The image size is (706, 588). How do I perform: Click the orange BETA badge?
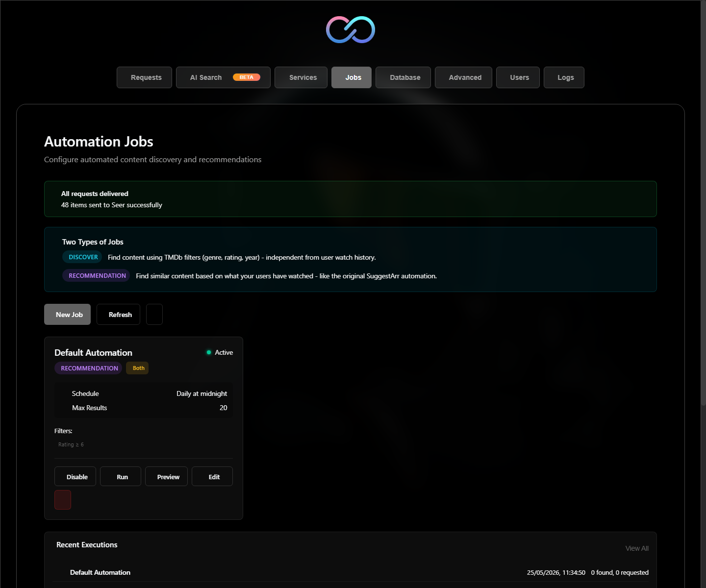247,77
